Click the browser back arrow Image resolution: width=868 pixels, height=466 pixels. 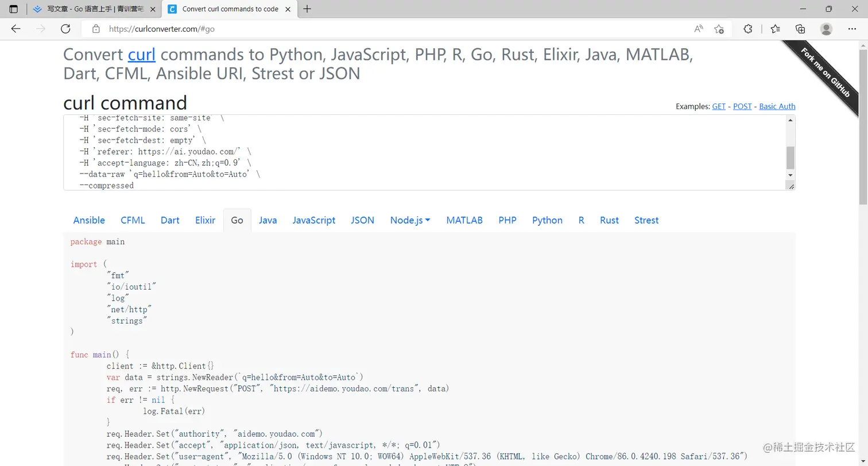[x=15, y=28]
